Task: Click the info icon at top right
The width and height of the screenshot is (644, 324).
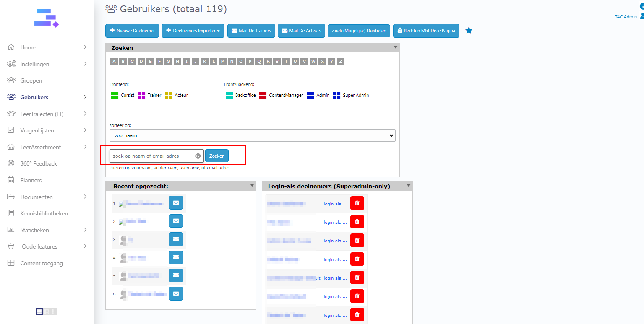Action: 641,6
